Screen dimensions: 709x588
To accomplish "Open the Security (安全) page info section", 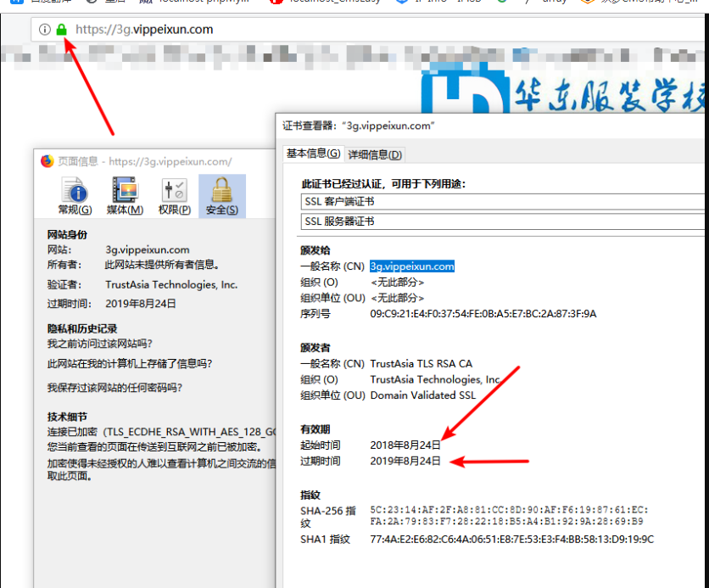I will (222, 196).
